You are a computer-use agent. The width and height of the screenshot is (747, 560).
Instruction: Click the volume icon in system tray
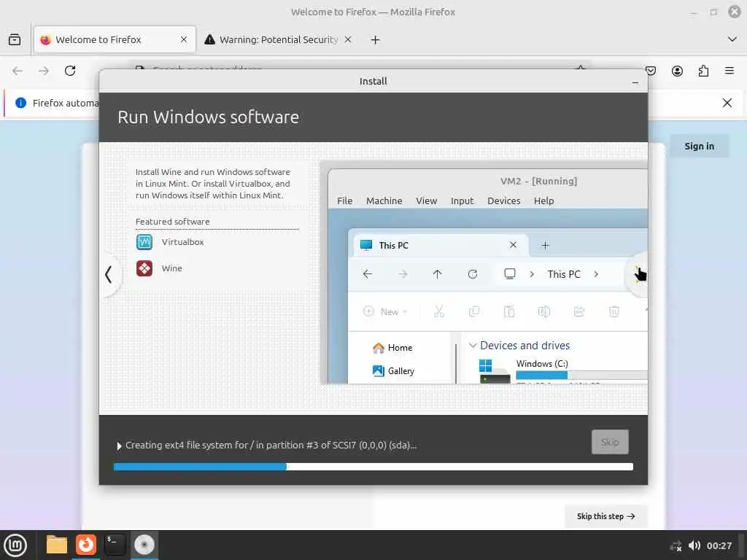(694, 545)
